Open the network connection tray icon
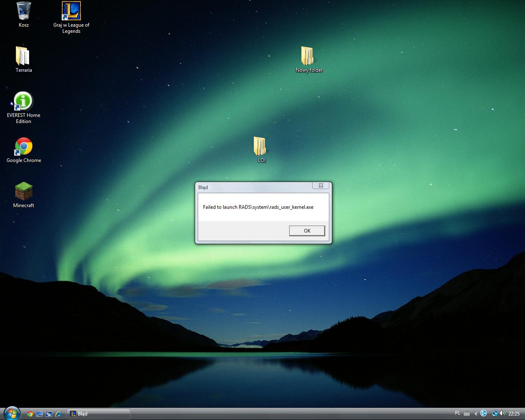Image resolution: width=525 pixels, height=420 pixels. pos(495,413)
